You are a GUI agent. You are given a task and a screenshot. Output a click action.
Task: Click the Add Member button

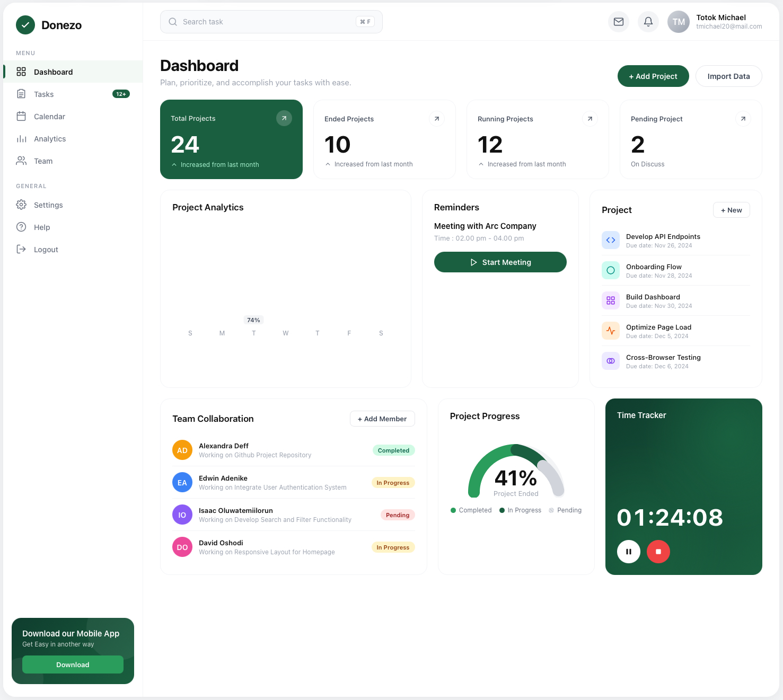[382, 419]
